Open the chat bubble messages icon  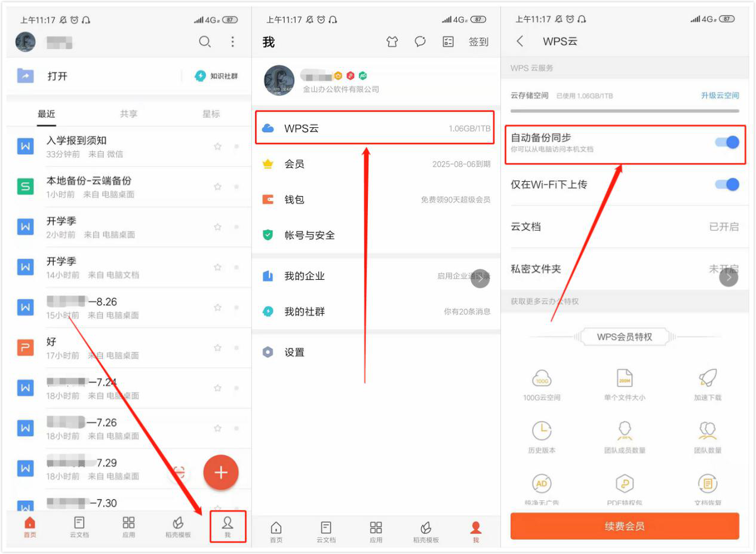click(420, 42)
